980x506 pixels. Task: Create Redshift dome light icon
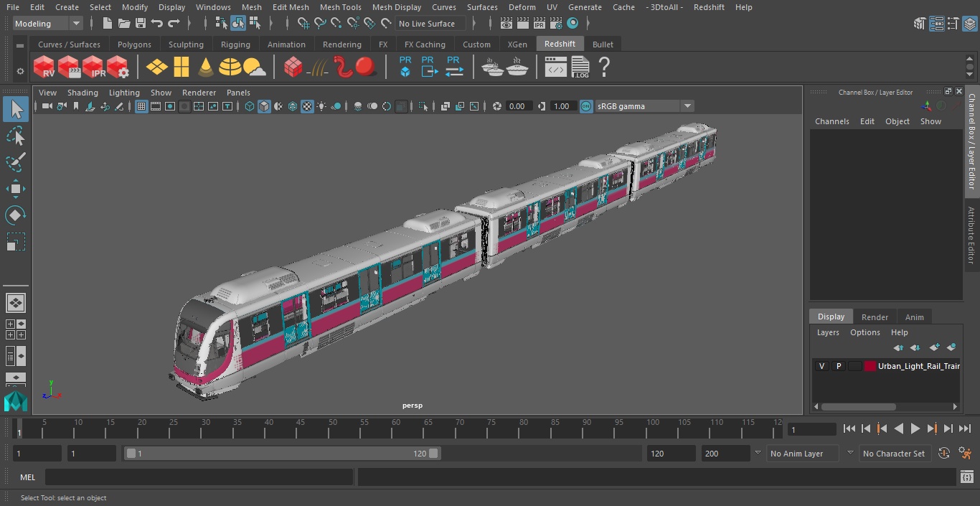click(230, 67)
